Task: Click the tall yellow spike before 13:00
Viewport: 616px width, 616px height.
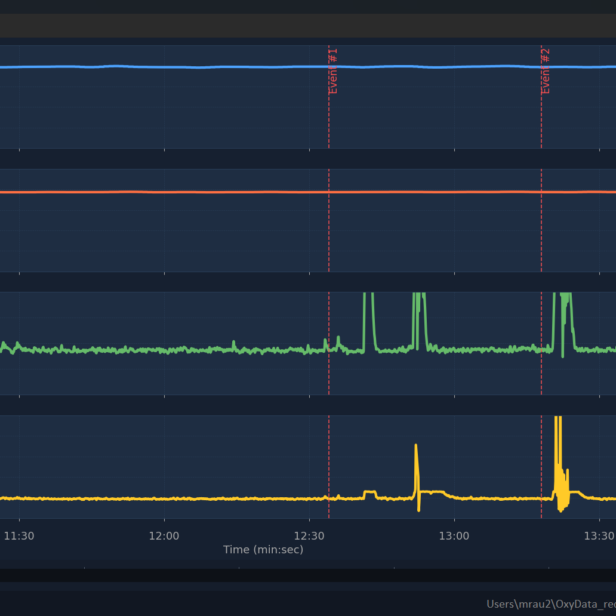Action: click(x=417, y=478)
